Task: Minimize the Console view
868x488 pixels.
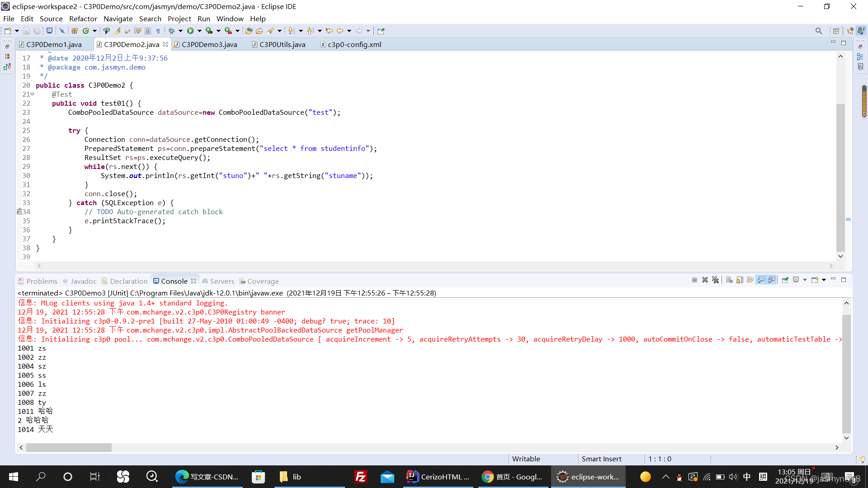Action: pos(833,279)
